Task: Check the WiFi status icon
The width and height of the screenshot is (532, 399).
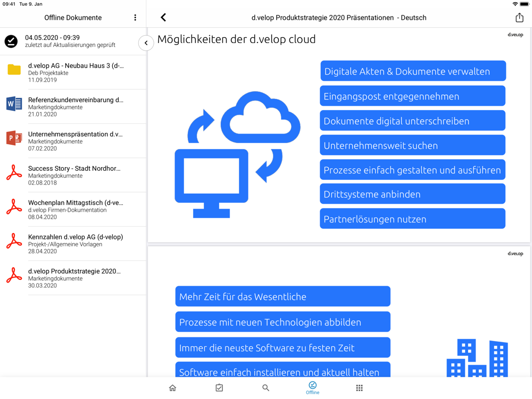Action: point(515,4)
